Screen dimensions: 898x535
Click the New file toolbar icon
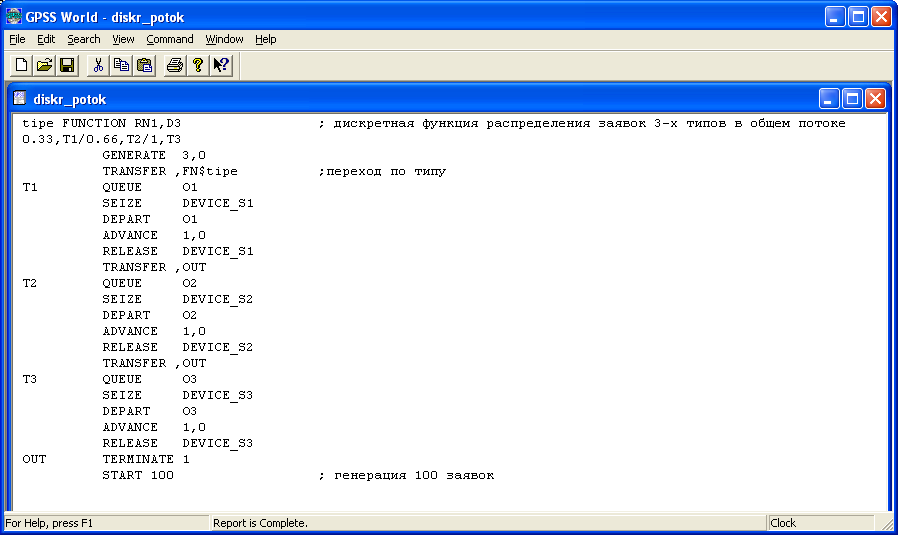pyautogui.click(x=21, y=65)
